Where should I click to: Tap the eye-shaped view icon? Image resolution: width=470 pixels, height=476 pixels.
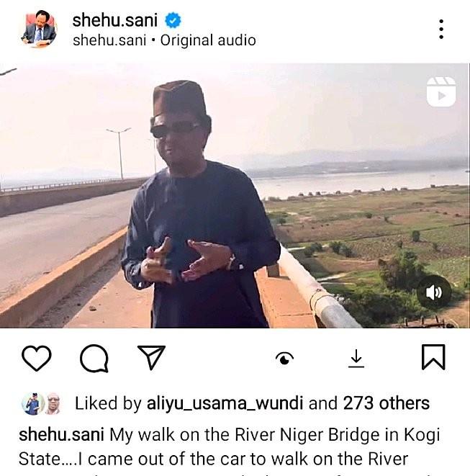point(286,359)
